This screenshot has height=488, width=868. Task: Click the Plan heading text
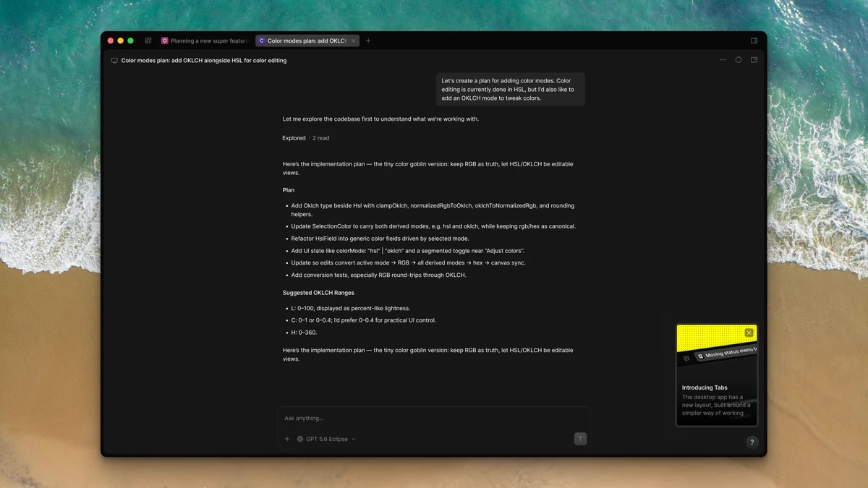point(289,190)
